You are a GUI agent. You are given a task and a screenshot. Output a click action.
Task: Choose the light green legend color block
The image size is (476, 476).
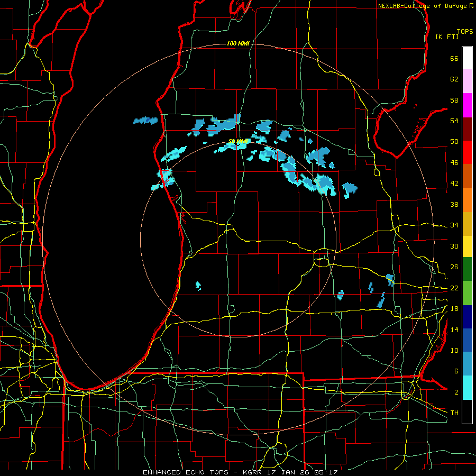pos(467,293)
